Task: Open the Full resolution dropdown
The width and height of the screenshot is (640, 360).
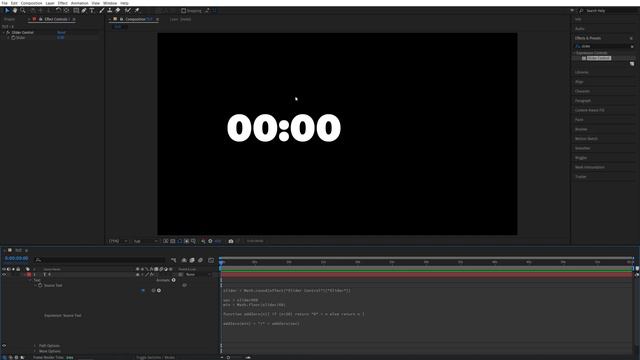Action: coord(146,241)
